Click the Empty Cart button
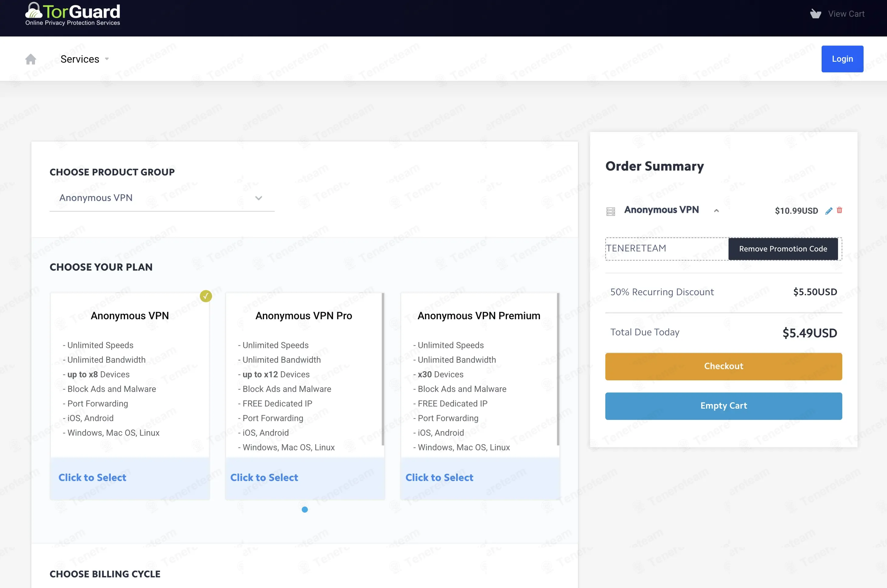887x588 pixels. [723, 406]
